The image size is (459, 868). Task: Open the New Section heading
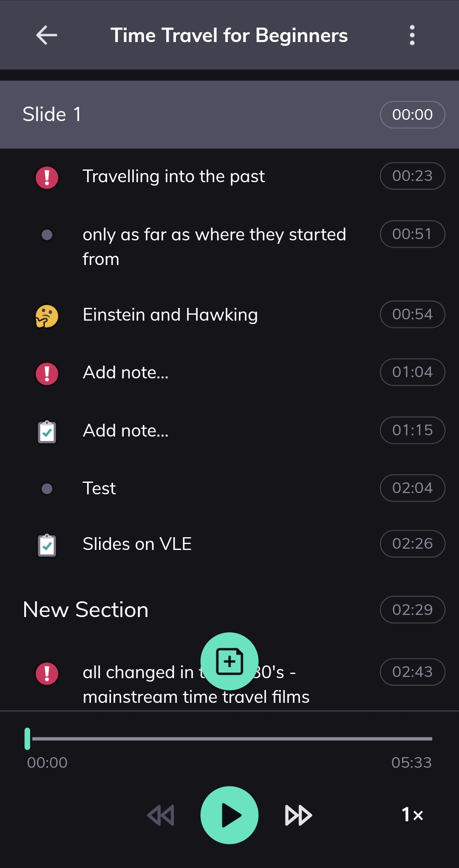86,610
